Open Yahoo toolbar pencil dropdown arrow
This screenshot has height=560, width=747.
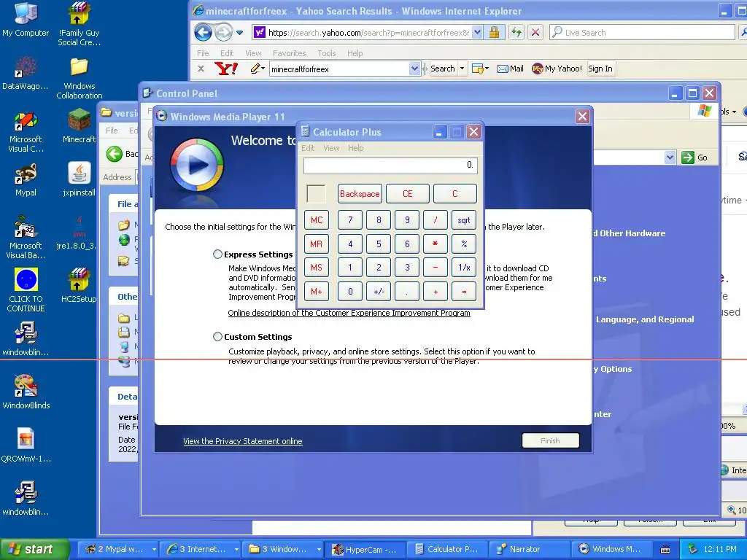[x=263, y=69]
